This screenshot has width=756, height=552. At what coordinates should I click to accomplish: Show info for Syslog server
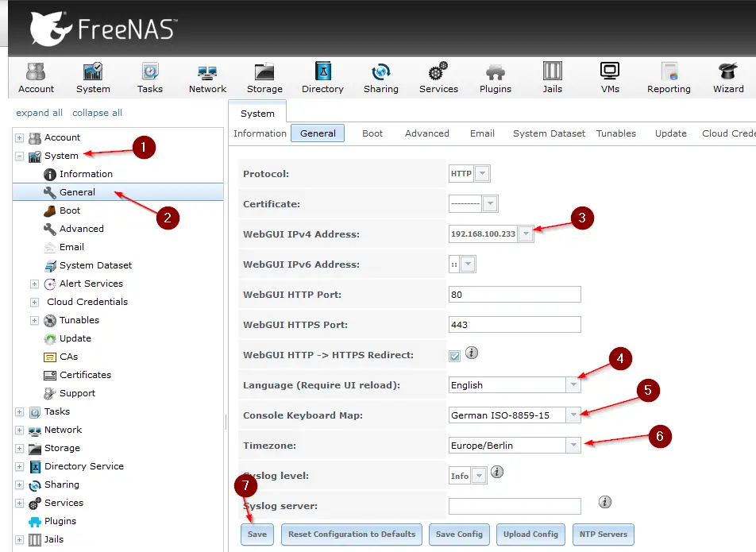click(604, 502)
